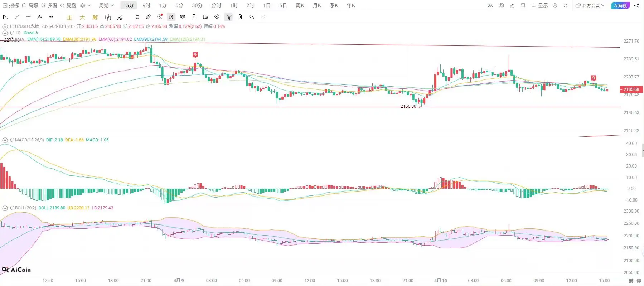Switch chart to 季K quarterly candles
The image size is (644, 286).
coord(334,5)
